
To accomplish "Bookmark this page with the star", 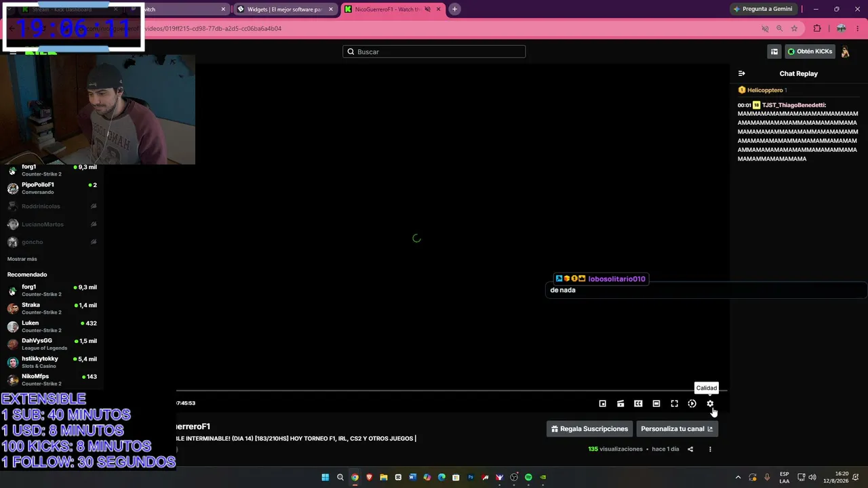I will click(795, 28).
